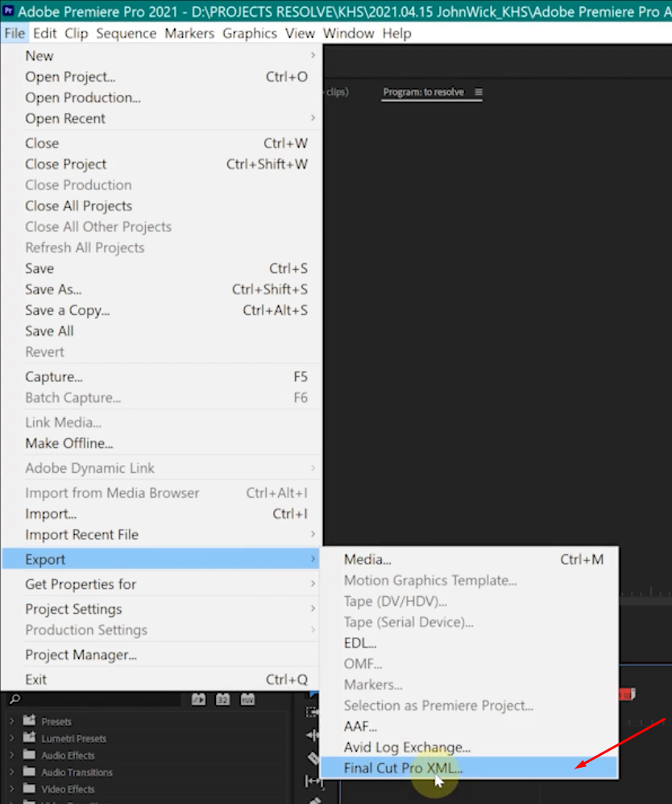Image resolution: width=672 pixels, height=804 pixels.
Task: Click the Effects panel search magnifier icon
Action: click(x=15, y=699)
